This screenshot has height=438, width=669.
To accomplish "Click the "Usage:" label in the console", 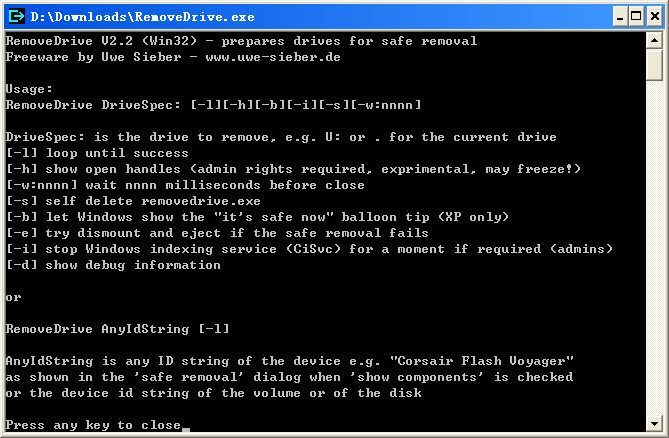I will pyautogui.click(x=29, y=89).
